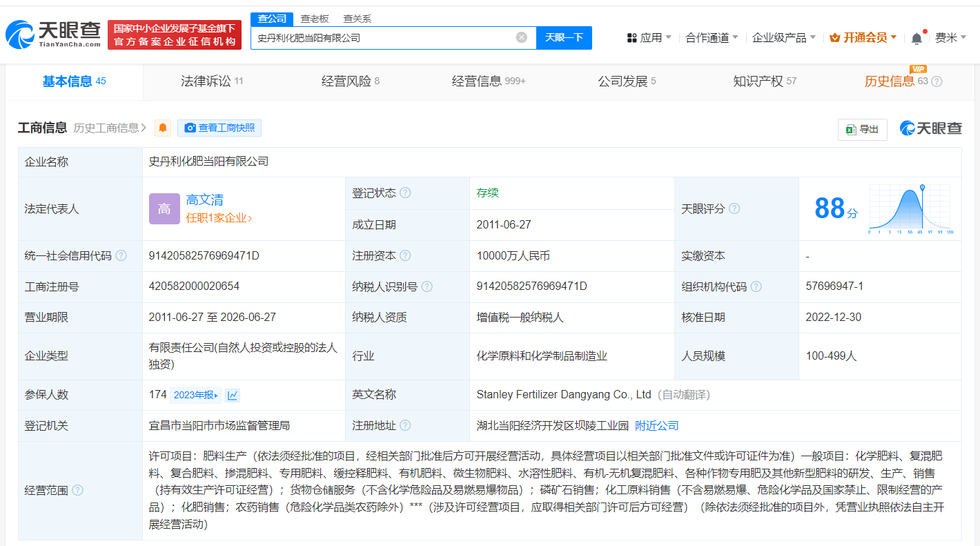Open the 费米 user menu
980x546 pixels.
(x=950, y=38)
